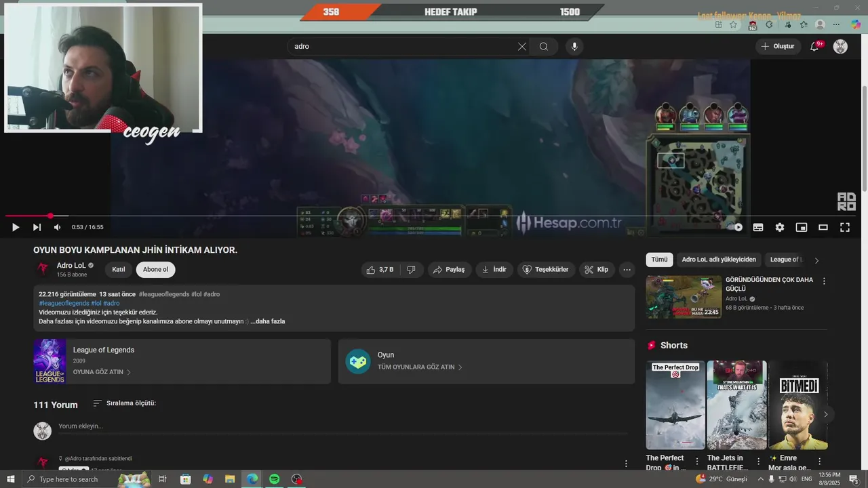Subscribe with Abone ol button
This screenshot has height=488, width=868.
[155, 270]
